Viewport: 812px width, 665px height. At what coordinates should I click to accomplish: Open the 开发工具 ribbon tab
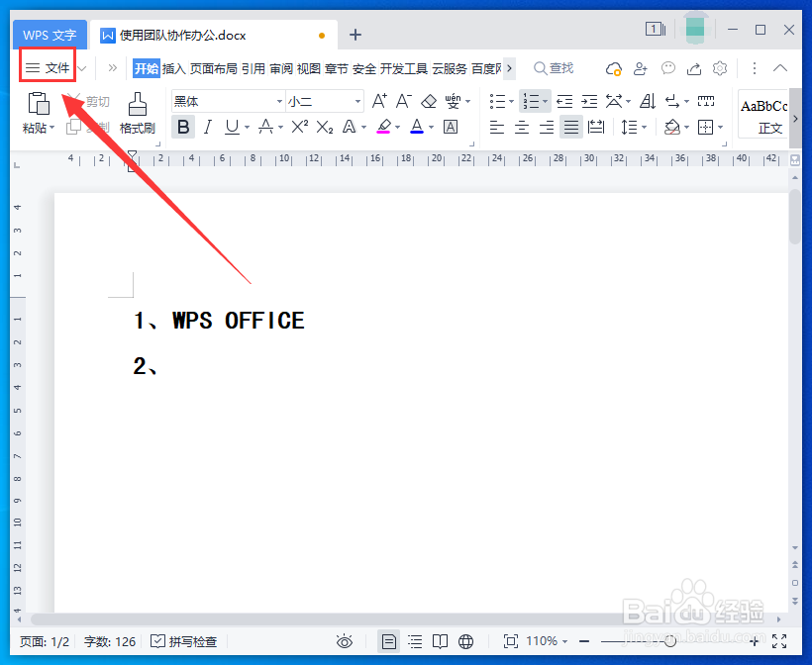(404, 68)
